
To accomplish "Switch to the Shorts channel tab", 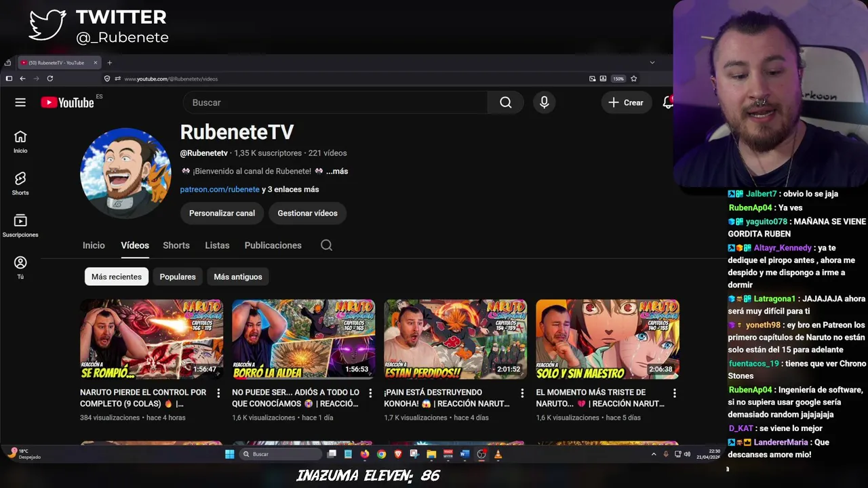I will tap(176, 245).
